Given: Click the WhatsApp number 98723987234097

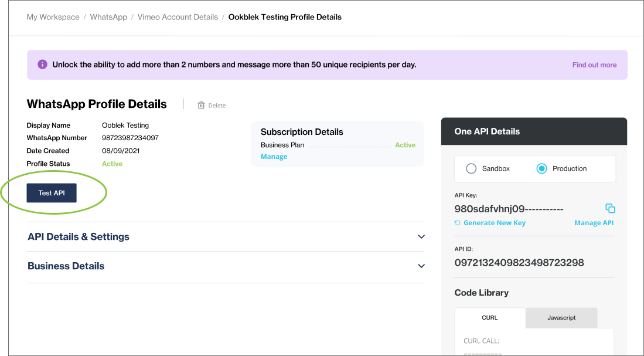Looking at the screenshot, I should [x=130, y=138].
